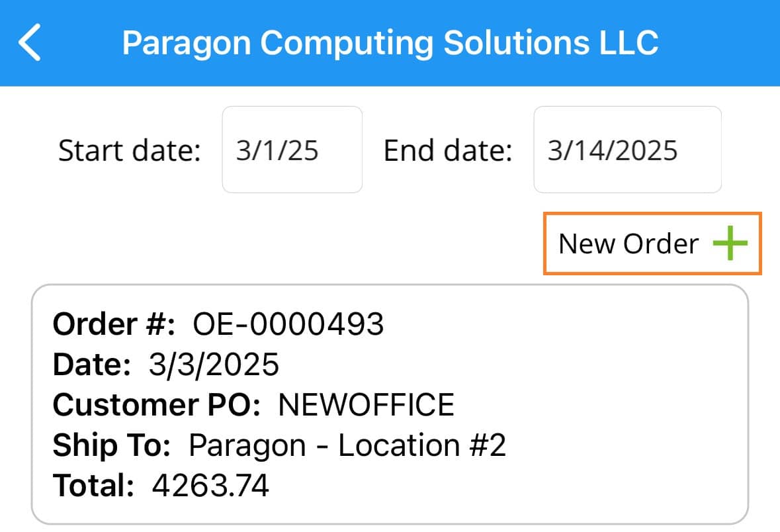This screenshot has height=532, width=780.
Task: Go back using the header arrow
Action: [x=29, y=43]
